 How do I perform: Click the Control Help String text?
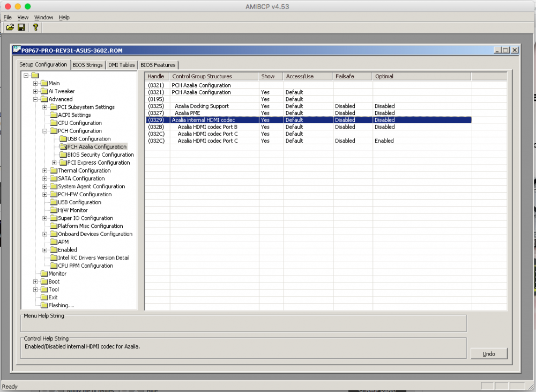pos(82,346)
